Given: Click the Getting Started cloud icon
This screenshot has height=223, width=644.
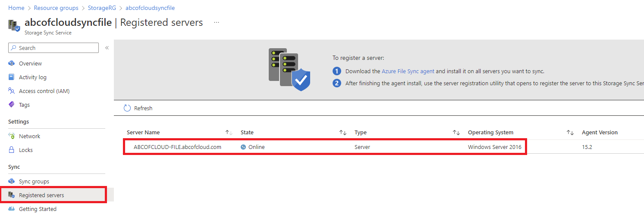Looking at the screenshot, I should tap(12, 209).
